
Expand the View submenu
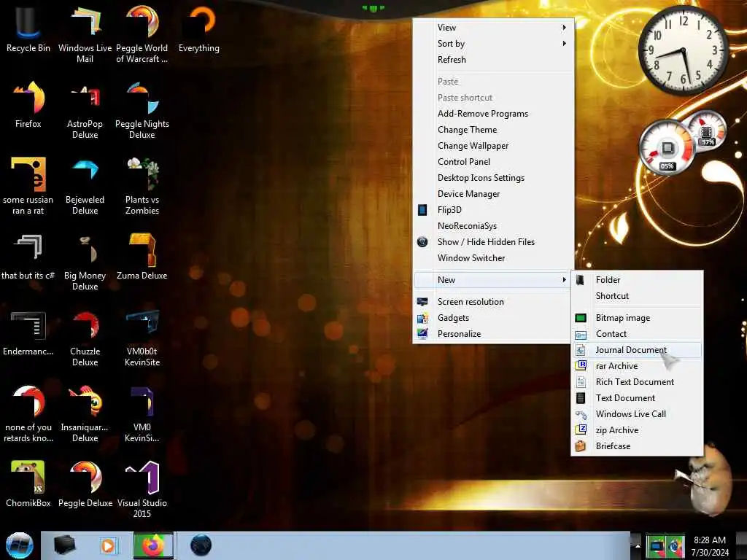coord(494,28)
